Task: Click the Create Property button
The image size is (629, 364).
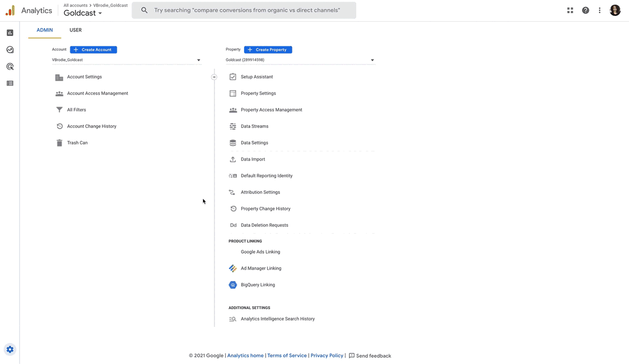Action: pos(268,50)
